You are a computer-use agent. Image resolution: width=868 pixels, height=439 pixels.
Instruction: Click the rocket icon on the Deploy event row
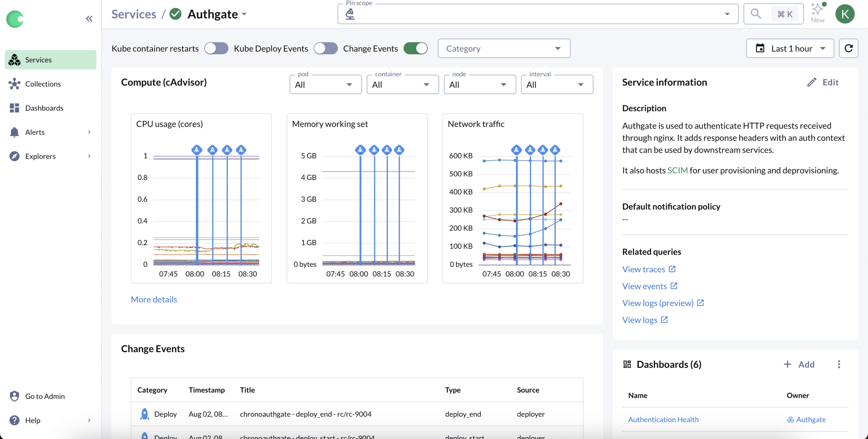click(144, 414)
